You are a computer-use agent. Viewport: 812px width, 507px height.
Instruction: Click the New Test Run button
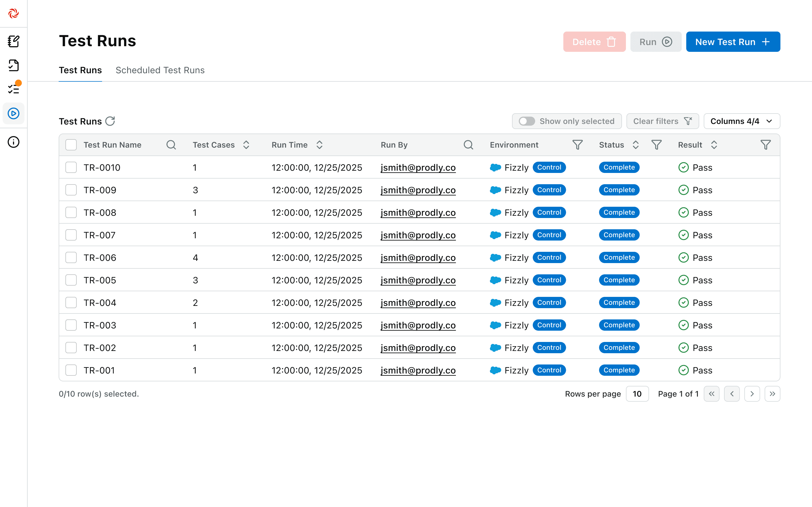point(733,42)
